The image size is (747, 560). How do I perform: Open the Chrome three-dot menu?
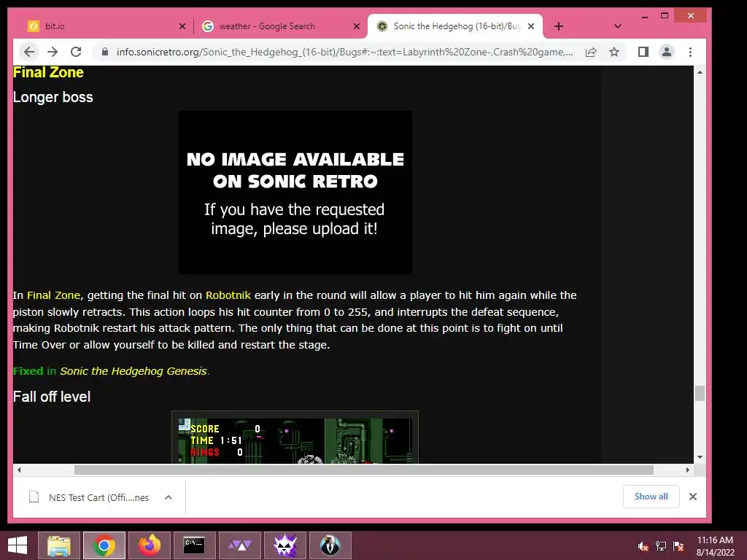[690, 52]
